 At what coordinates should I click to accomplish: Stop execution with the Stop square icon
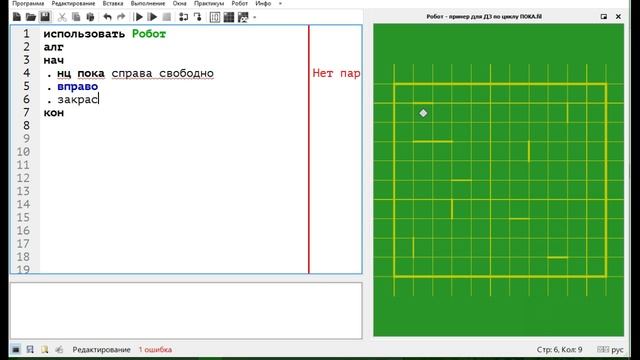(167, 17)
